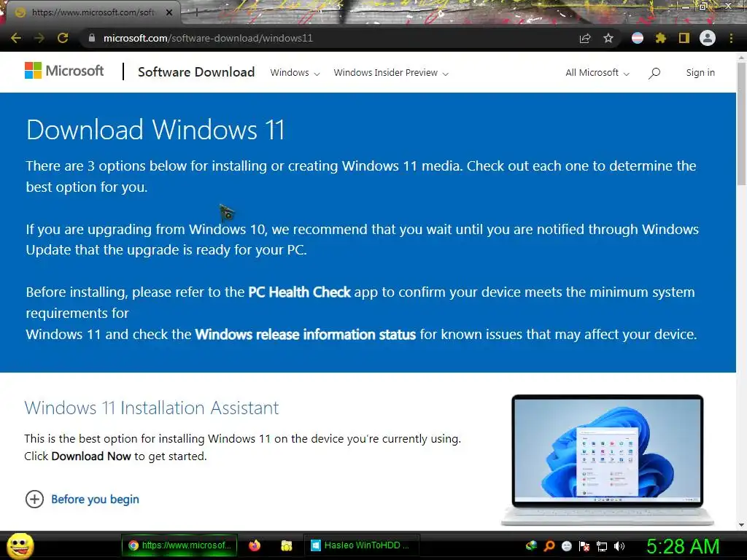Image resolution: width=747 pixels, height=560 pixels.
Task: Toggle the browser side panel
Action: [x=684, y=38]
